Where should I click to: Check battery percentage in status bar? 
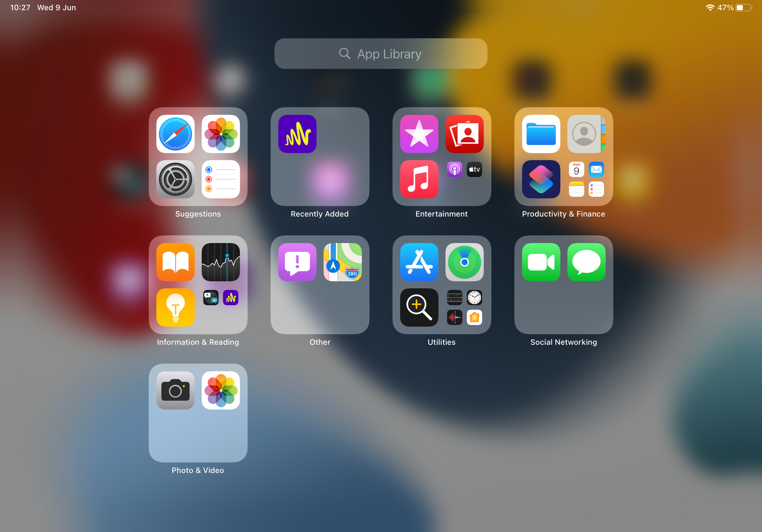click(x=726, y=8)
